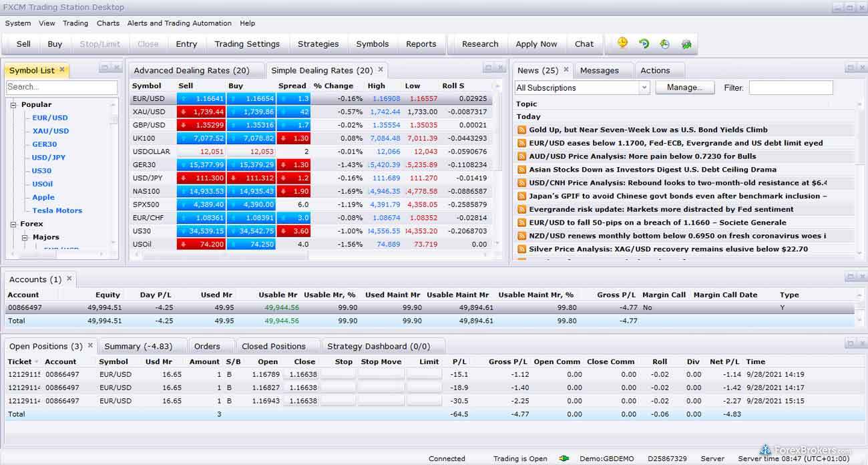This screenshot has height=465, width=868.
Task: Open the System menu
Action: (x=18, y=23)
